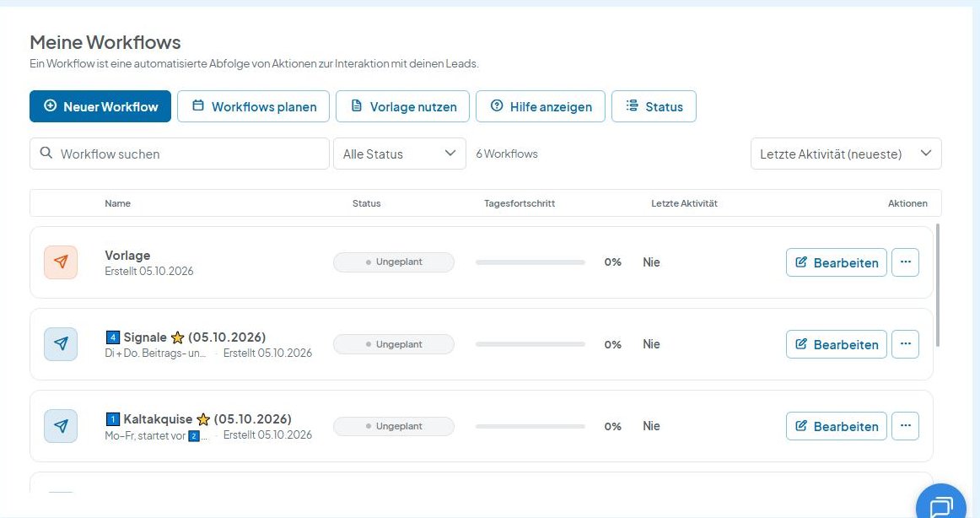This screenshot has width=980, height=518.
Task: Click the Status column header
Action: (x=366, y=203)
